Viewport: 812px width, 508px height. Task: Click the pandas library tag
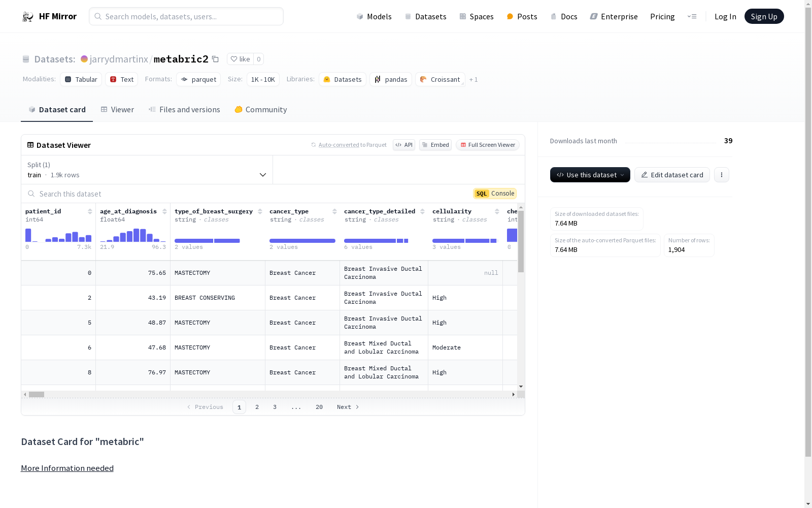coord(391,79)
